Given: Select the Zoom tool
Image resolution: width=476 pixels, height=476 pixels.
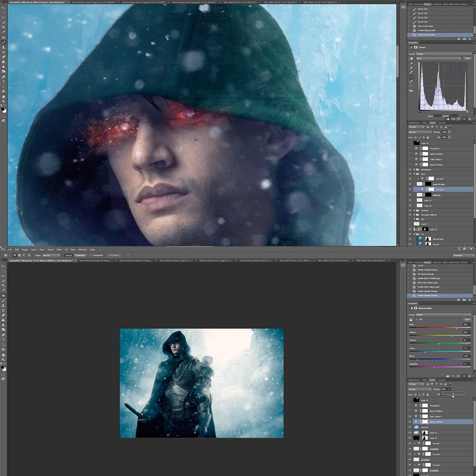Looking at the screenshot, I should pyautogui.click(x=3, y=101).
